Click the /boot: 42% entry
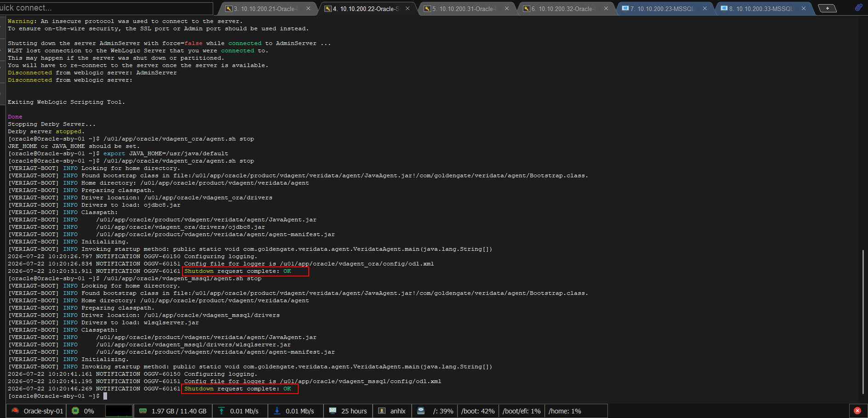 478,411
